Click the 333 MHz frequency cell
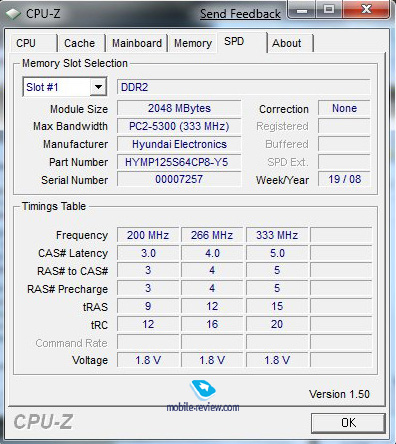The width and height of the screenshot is (396, 444). (277, 235)
